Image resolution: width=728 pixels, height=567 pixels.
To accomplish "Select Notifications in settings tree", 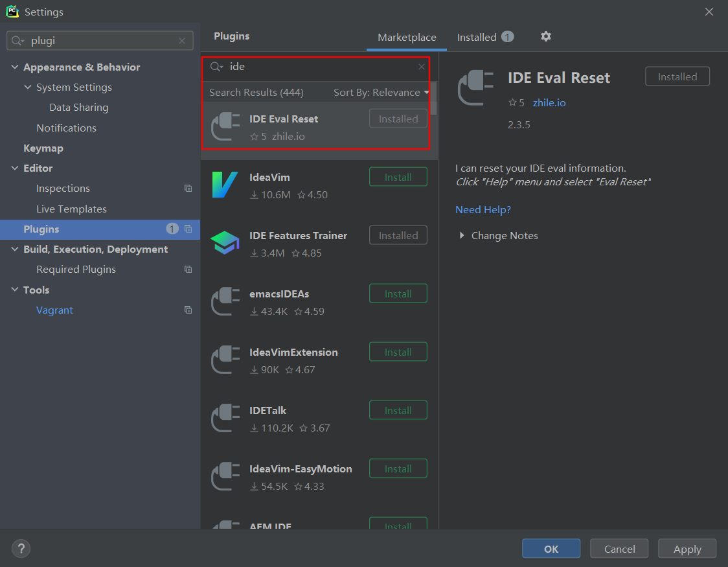I will point(67,128).
